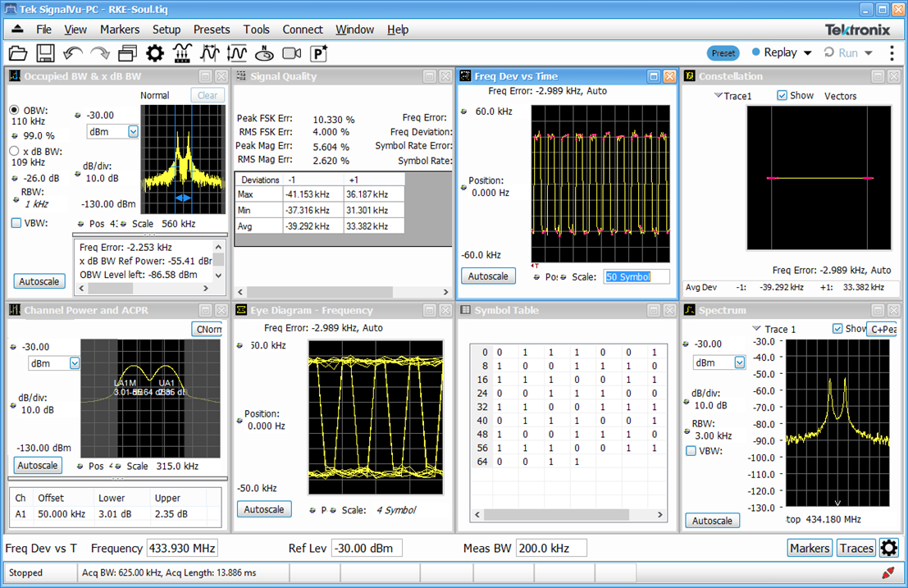
Task: Open the Markers menu
Action: pyautogui.click(x=120, y=30)
